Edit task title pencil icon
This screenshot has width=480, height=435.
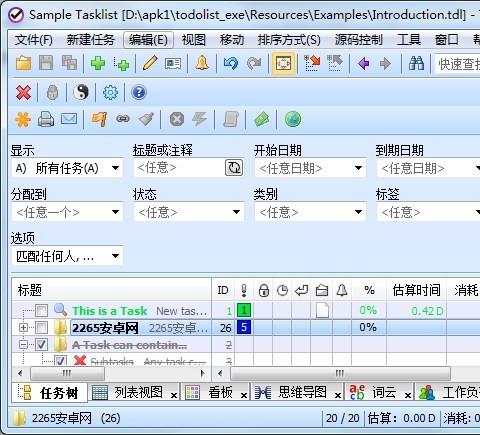pos(150,63)
